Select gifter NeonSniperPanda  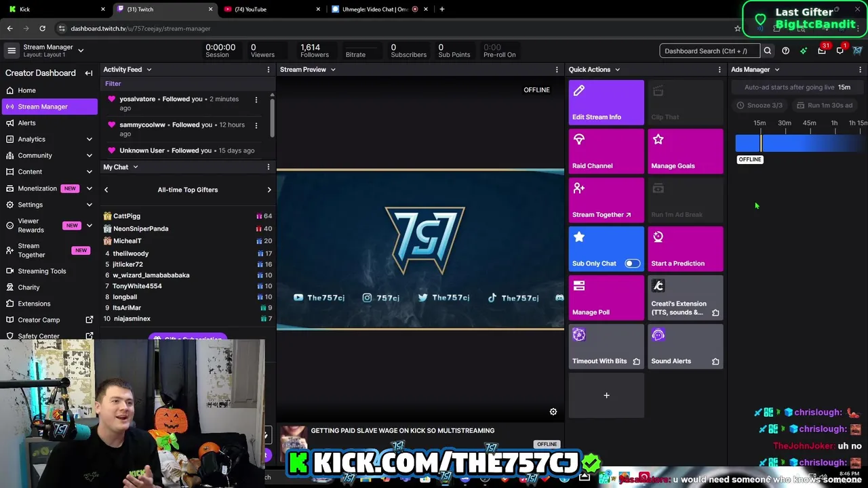pyautogui.click(x=140, y=228)
